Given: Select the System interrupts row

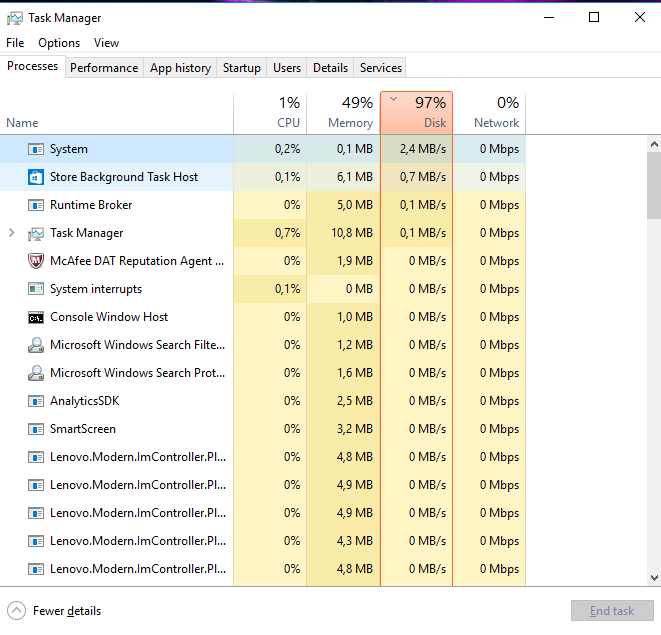Looking at the screenshot, I should 263,289.
